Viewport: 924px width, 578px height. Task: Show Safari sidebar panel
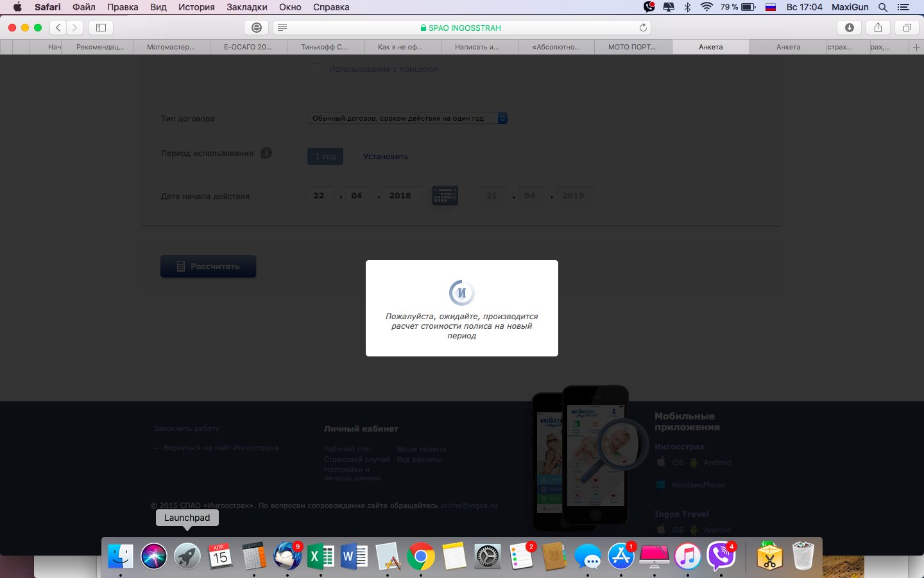[101, 28]
